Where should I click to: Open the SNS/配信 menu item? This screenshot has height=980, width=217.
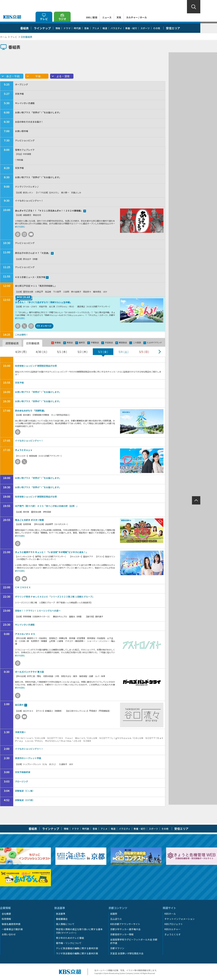91,17
